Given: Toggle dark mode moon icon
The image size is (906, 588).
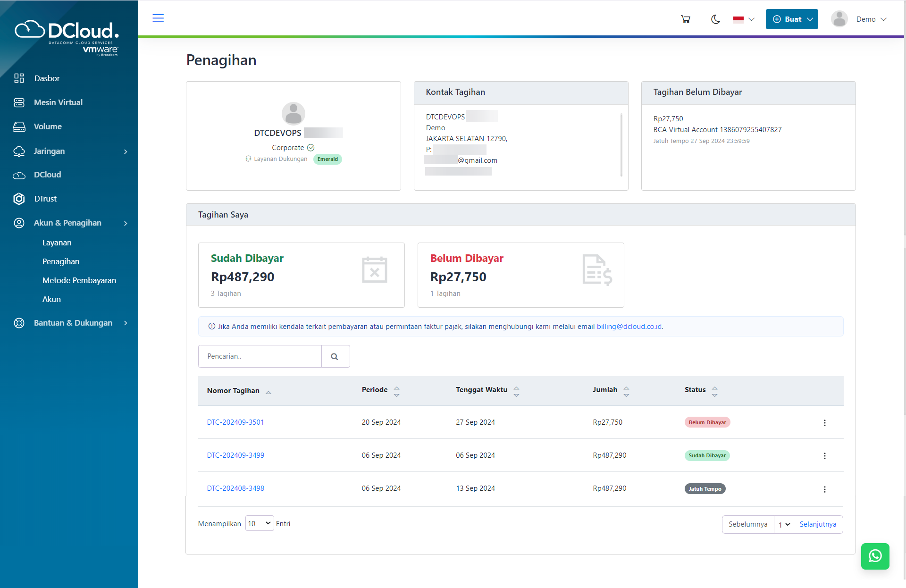Looking at the screenshot, I should [x=715, y=19].
